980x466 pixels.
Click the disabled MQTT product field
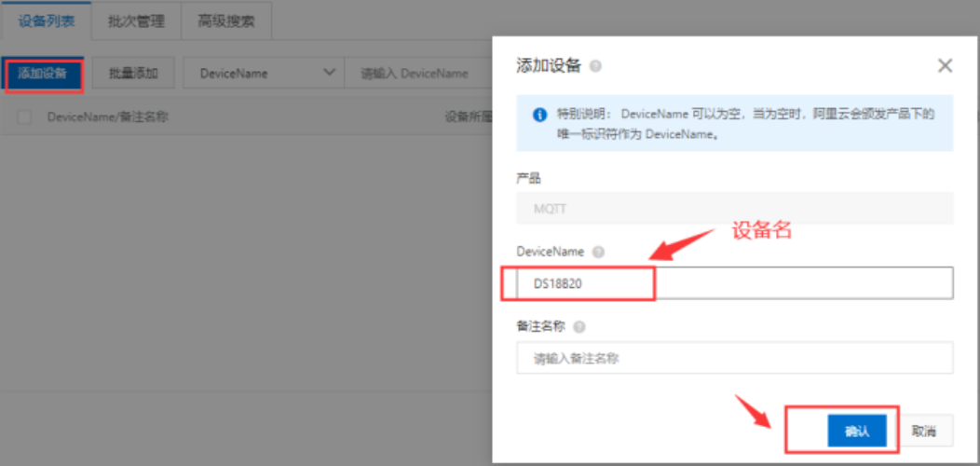[734, 208]
